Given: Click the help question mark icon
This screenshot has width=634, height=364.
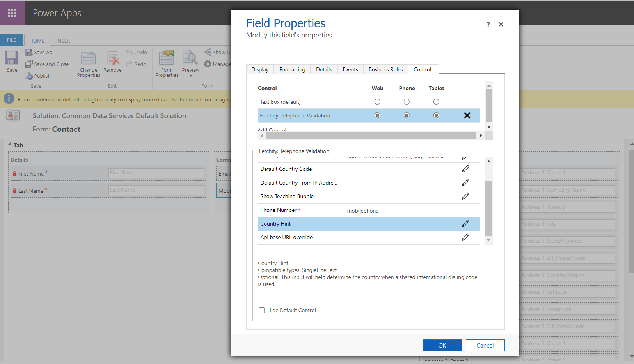Looking at the screenshot, I should coord(488,24).
